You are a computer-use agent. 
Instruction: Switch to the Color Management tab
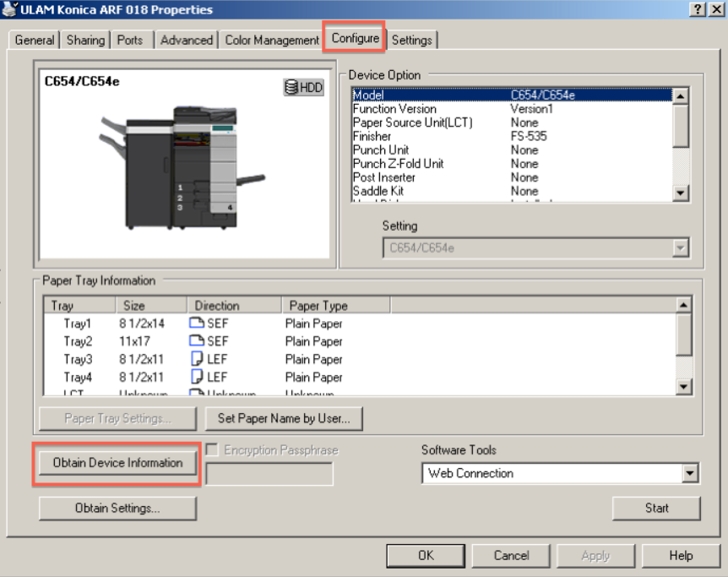pos(272,40)
